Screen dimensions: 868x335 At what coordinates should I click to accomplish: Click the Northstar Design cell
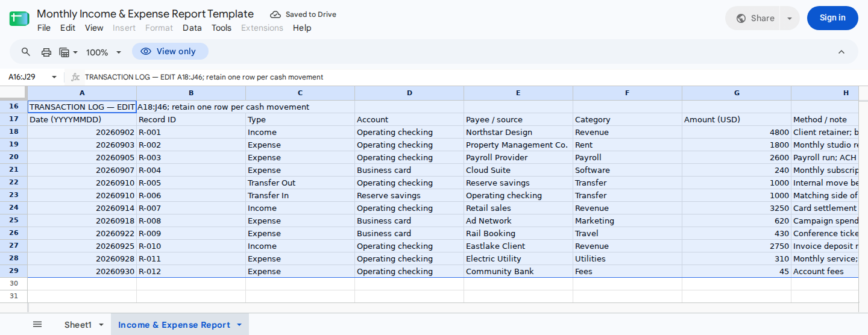coord(518,132)
